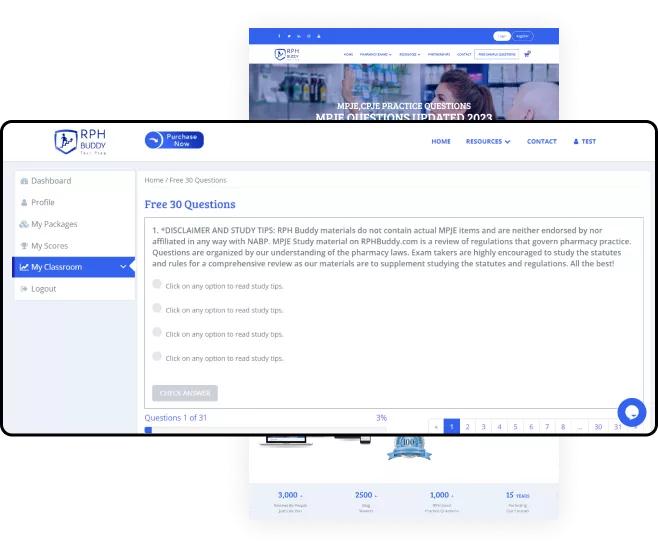Click the Check Answer button
This screenshot has width=658, height=552.
(x=185, y=393)
